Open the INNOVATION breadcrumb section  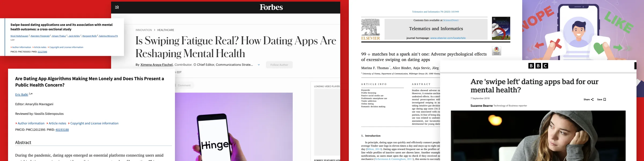pyautogui.click(x=144, y=30)
